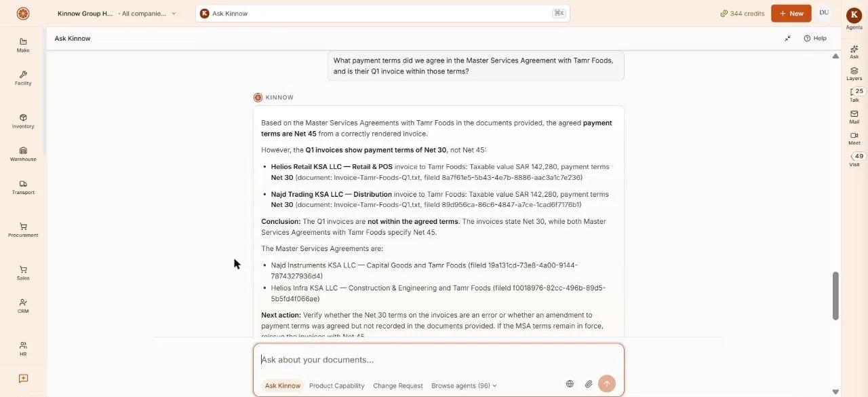Click the scroll-down arrow of the chat
Image resolution: width=868 pixels, height=397 pixels.
click(835, 392)
